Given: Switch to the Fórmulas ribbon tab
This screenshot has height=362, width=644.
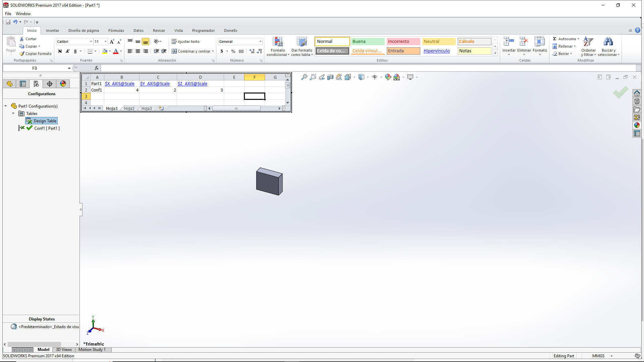Looking at the screenshot, I should coord(116,31).
